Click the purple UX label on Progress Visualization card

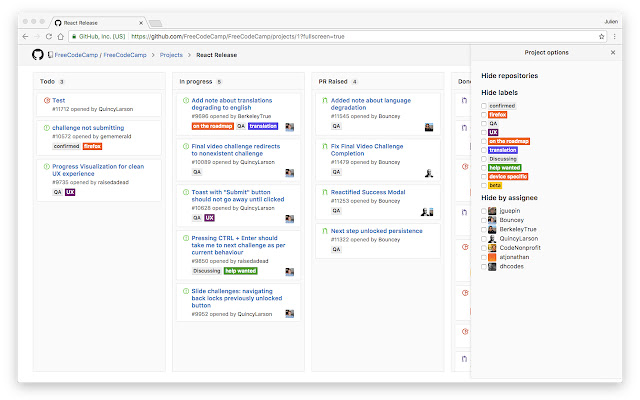[70, 192]
